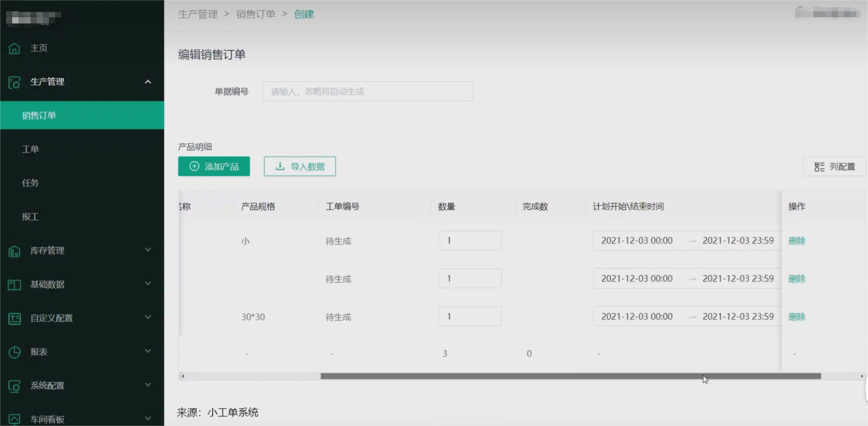Click the 车间看板 chart icon
The image size is (868, 426).
tap(14, 419)
